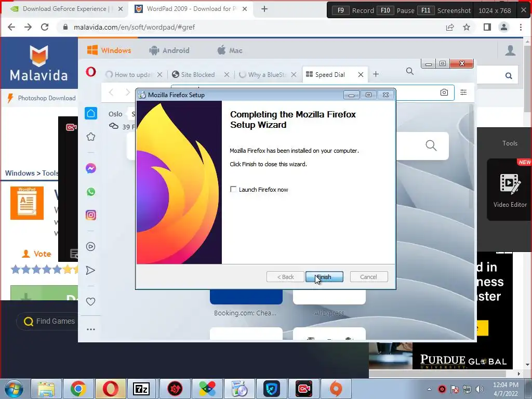532x399 pixels.
Task: Switch to Download GeForce Experience Chrome tab
Action: coord(64,9)
